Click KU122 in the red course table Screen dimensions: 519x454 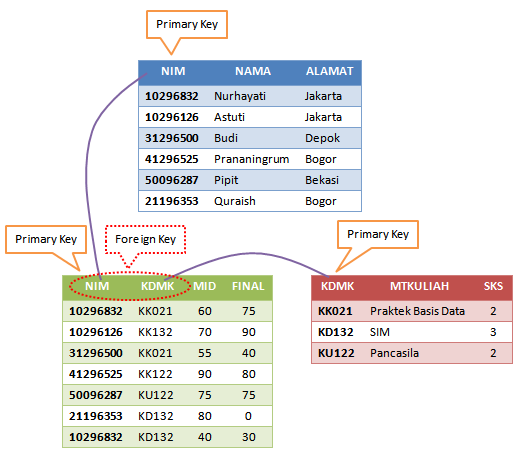336,353
